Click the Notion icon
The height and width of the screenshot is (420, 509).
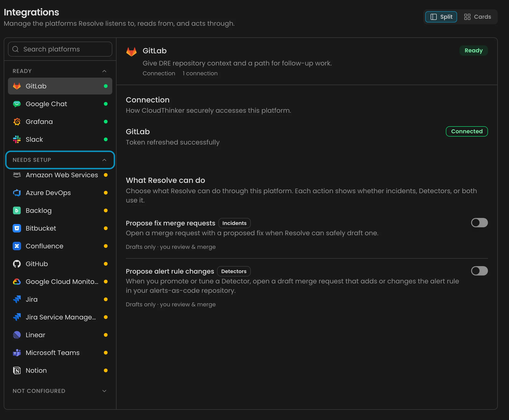pyautogui.click(x=17, y=371)
